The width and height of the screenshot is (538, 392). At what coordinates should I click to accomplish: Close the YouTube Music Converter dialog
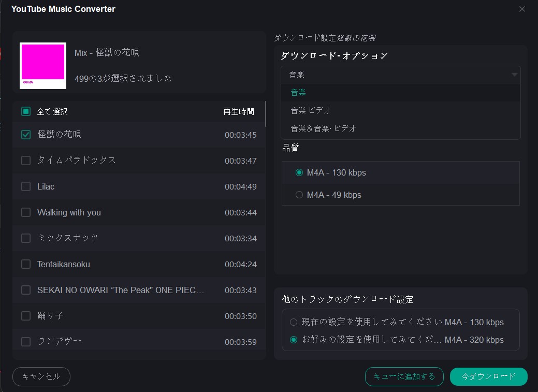click(522, 9)
